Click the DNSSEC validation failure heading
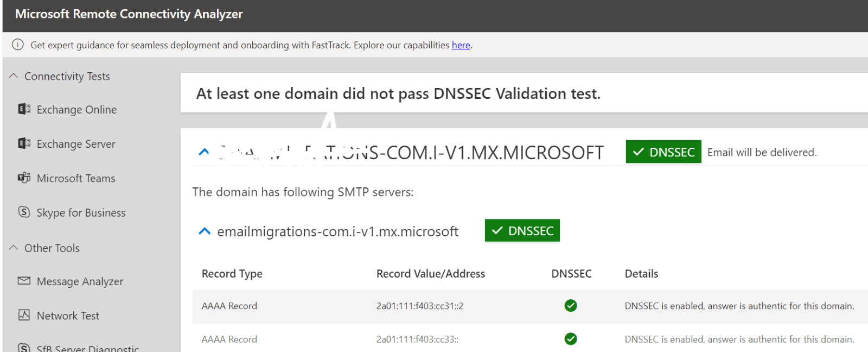The height and width of the screenshot is (352, 868). 398,93
